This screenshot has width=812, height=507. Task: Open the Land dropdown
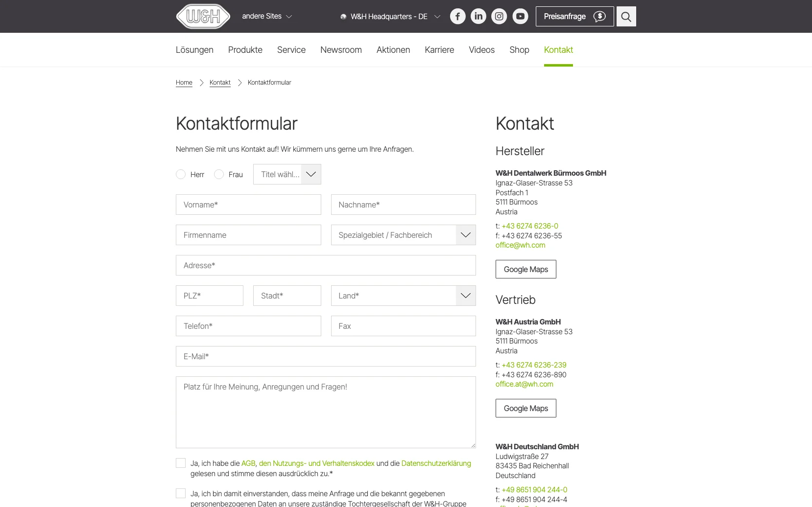[404, 296]
